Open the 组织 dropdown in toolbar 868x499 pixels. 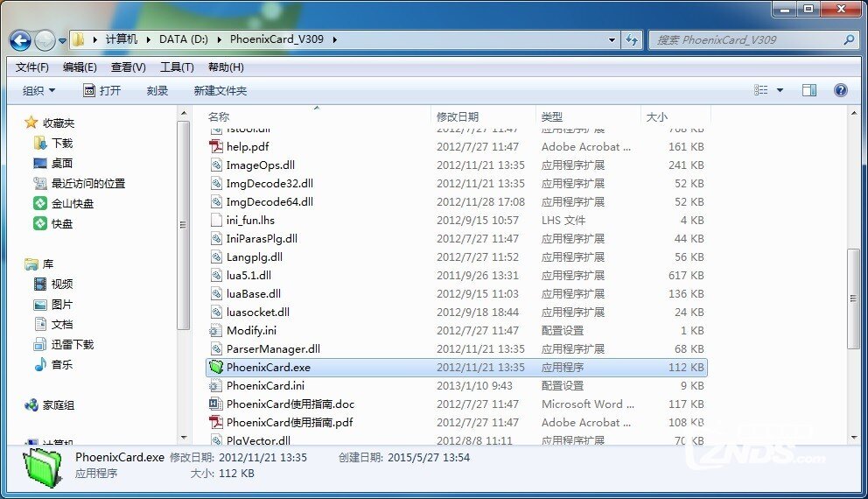38,90
